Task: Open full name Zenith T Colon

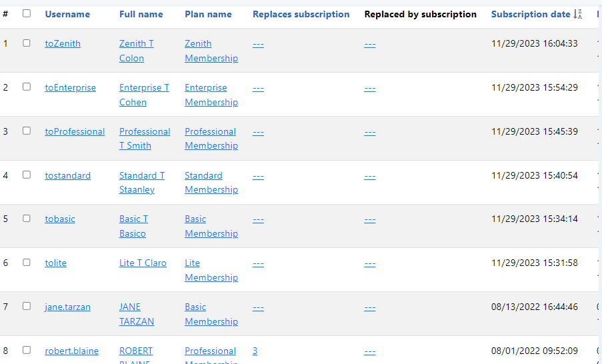Action: [136, 51]
